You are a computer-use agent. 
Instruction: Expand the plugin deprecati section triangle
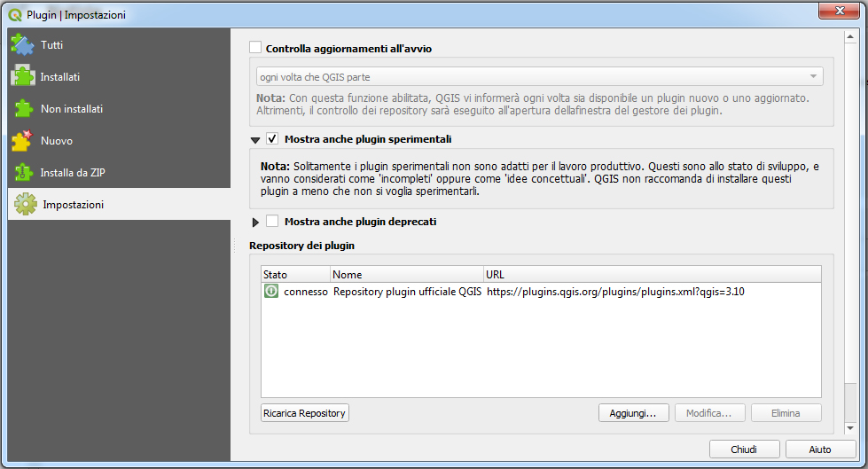click(255, 222)
